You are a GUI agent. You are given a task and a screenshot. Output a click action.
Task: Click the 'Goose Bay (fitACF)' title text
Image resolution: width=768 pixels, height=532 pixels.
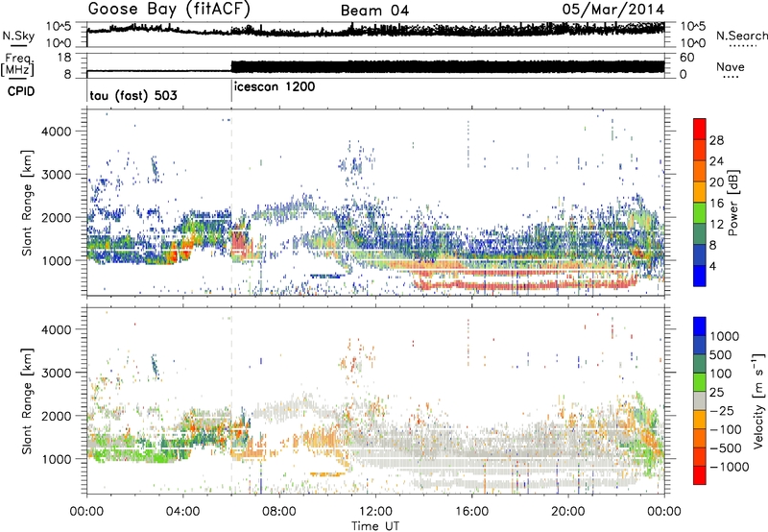169,10
